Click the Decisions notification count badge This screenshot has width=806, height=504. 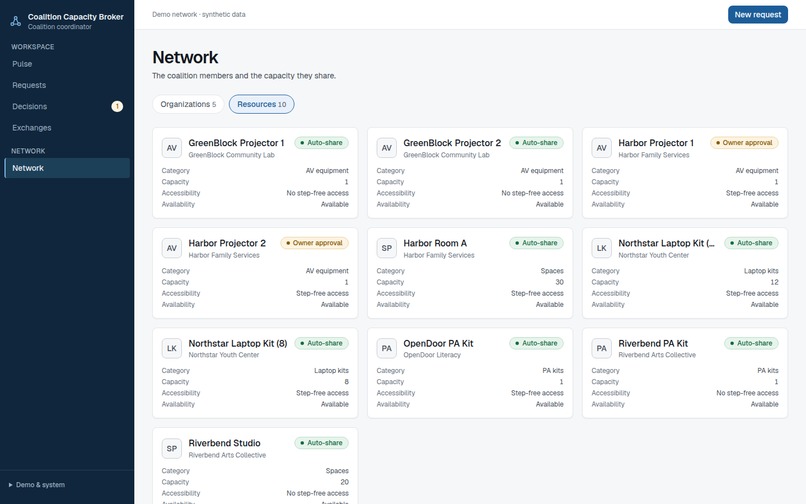click(x=117, y=106)
